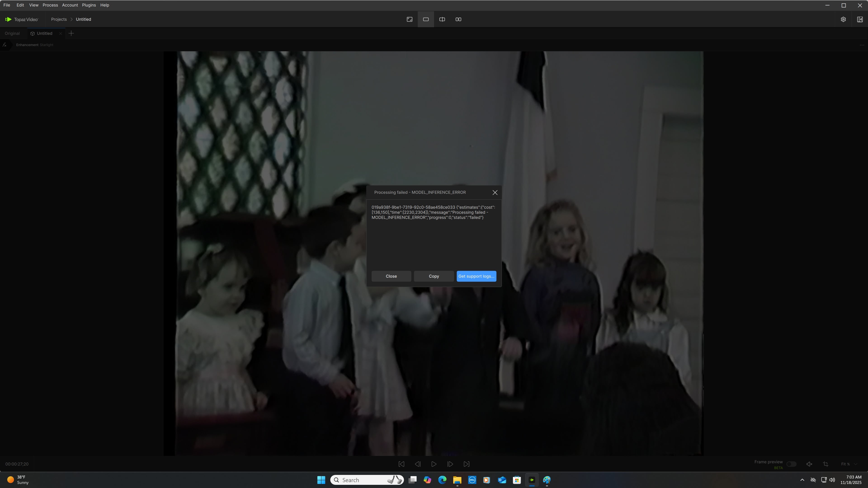
Task: Click the crop tool icon
Action: [x=826, y=464]
